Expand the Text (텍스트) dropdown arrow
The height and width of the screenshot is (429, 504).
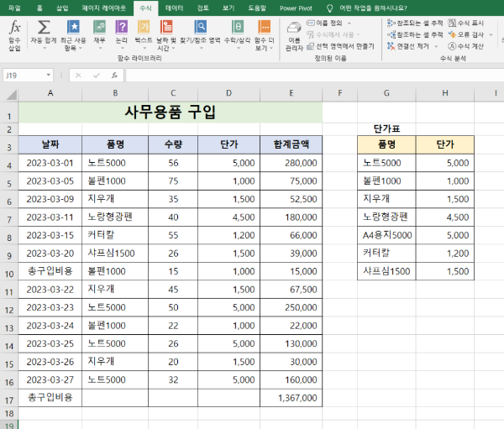(x=144, y=48)
